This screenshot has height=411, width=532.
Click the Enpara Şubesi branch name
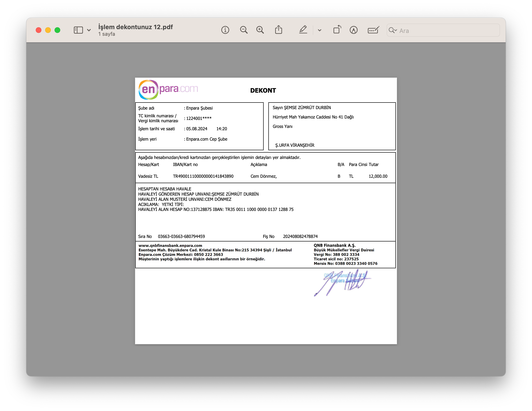[199, 108]
